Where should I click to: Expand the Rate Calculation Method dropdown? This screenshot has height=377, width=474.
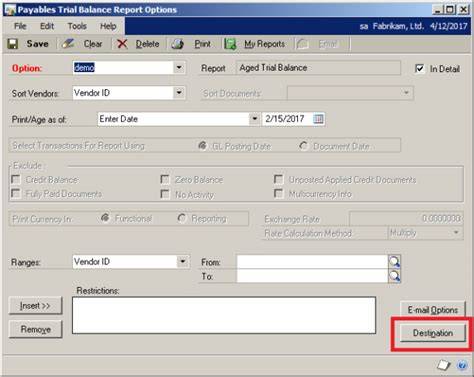[x=456, y=232]
